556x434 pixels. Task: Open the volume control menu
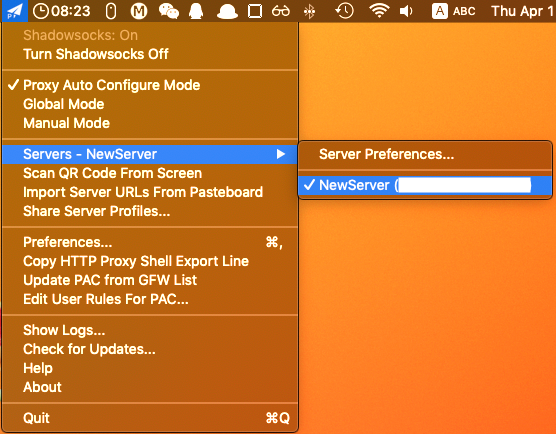pyautogui.click(x=406, y=11)
